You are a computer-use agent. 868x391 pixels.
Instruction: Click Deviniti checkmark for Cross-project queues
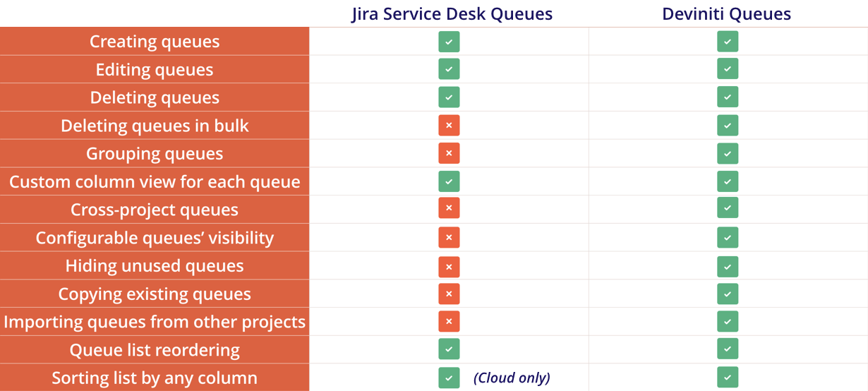[728, 208]
